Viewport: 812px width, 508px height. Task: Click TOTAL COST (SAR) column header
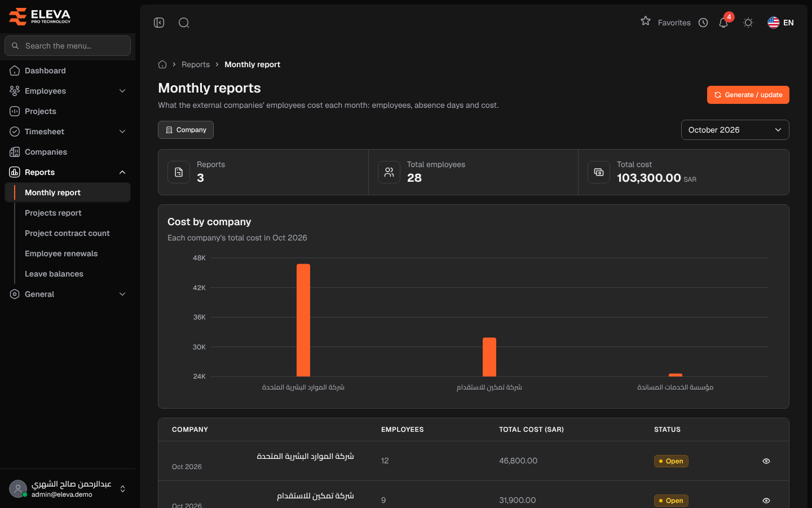[531, 430]
